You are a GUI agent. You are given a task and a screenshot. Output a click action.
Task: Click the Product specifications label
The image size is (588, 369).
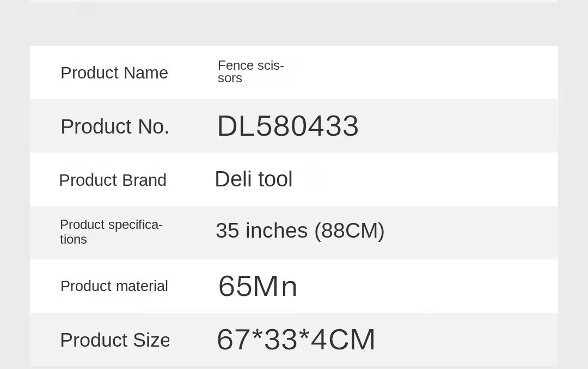pyautogui.click(x=111, y=232)
